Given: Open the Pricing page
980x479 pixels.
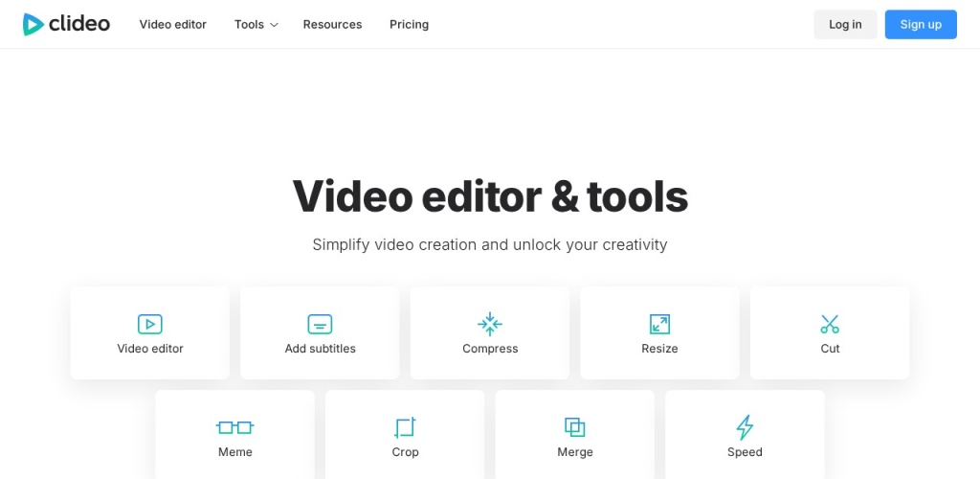Looking at the screenshot, I should 409,25.
